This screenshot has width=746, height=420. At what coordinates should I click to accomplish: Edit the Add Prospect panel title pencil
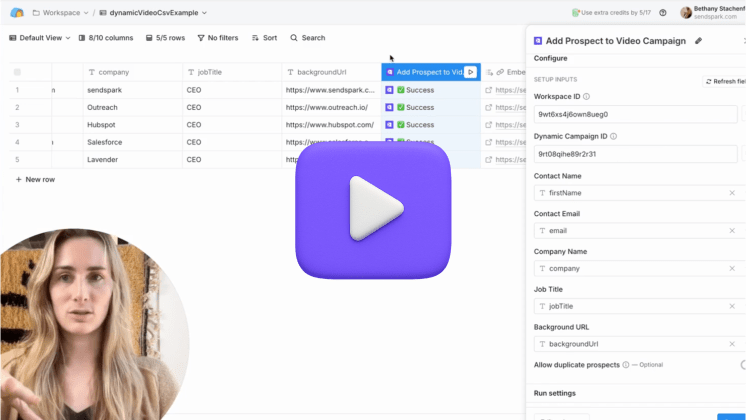pyautogui.click(x=698, y=41)
